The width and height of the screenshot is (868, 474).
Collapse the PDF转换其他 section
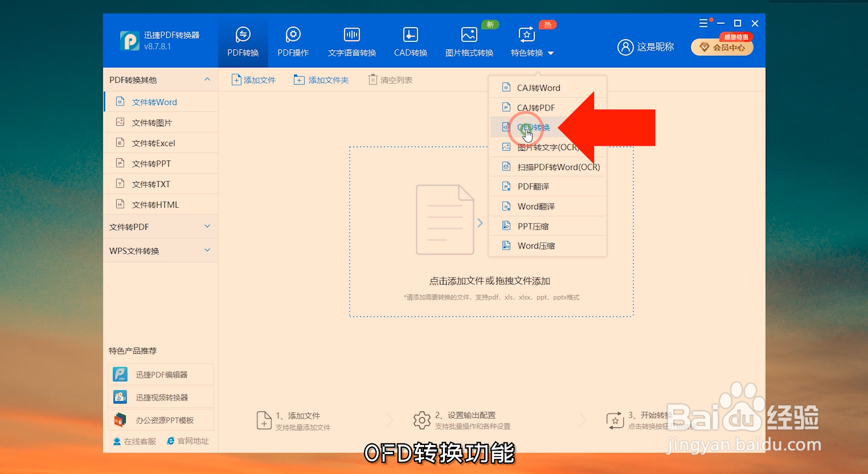pos(207,80)
